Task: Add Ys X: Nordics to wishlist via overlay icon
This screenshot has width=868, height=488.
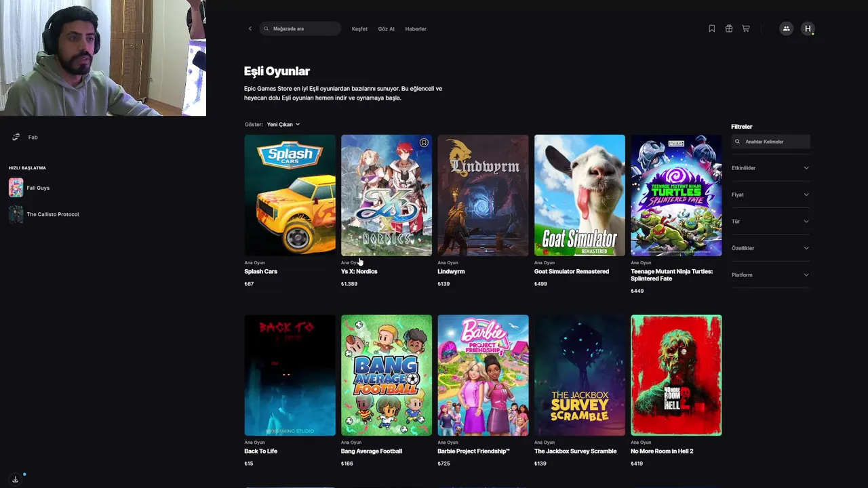Action: point(424,143)
